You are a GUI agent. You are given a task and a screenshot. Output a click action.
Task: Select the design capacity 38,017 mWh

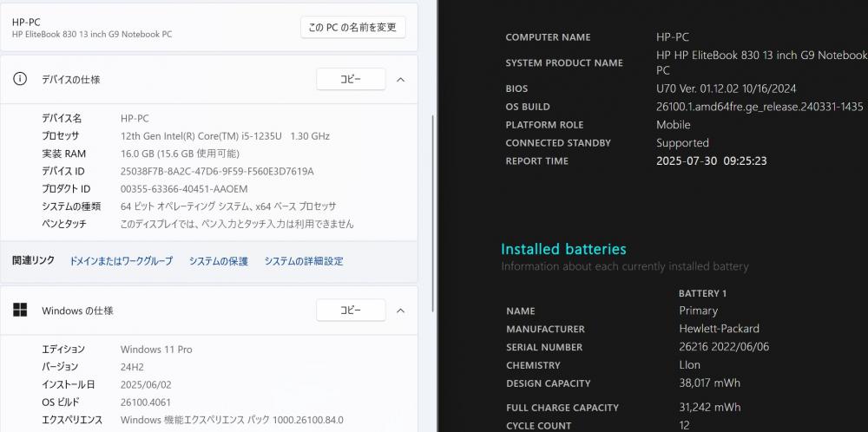click(710, 383)
